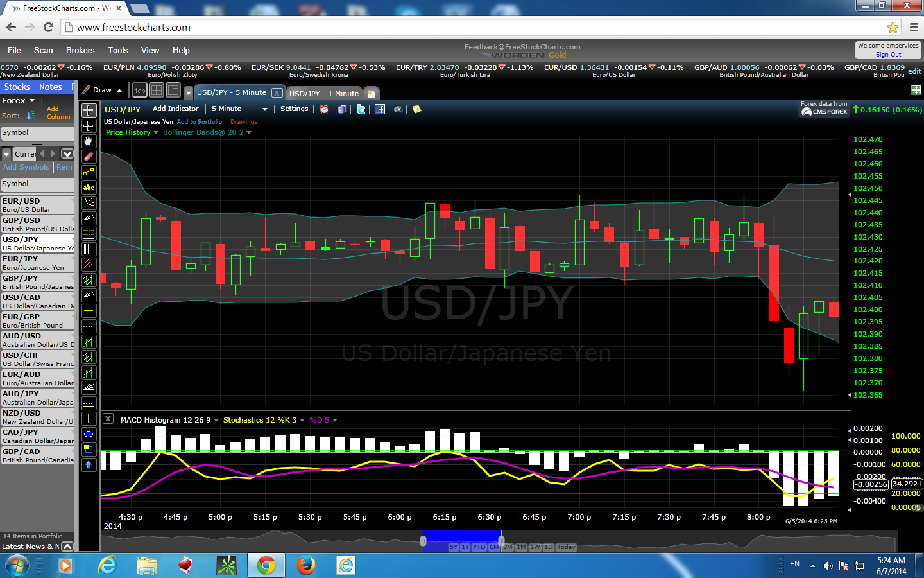This screenshot has width=924, height=578.
Task: Select the top crosshair pointer tool
Action: (89, 110)
